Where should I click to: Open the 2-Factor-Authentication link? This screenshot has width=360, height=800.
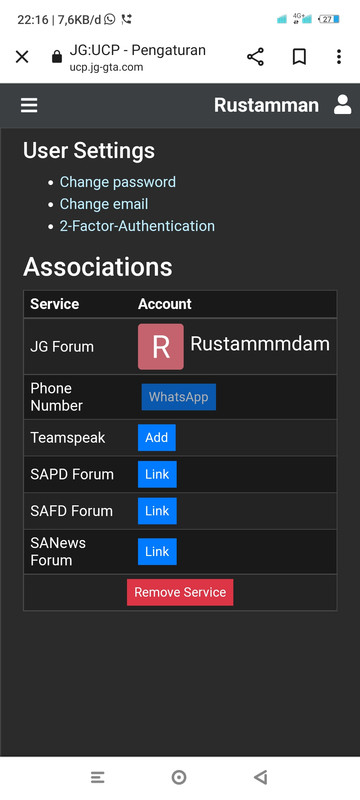point(137,226)
